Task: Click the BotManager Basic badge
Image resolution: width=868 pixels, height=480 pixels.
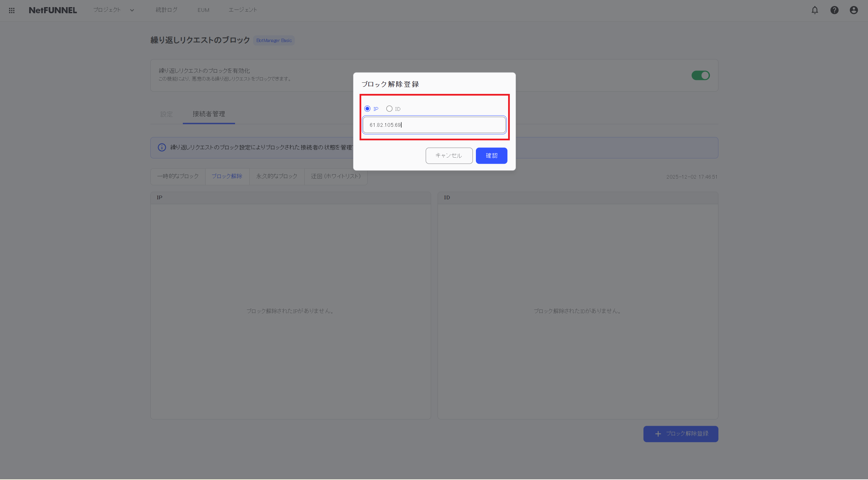Action: point(273,40)
